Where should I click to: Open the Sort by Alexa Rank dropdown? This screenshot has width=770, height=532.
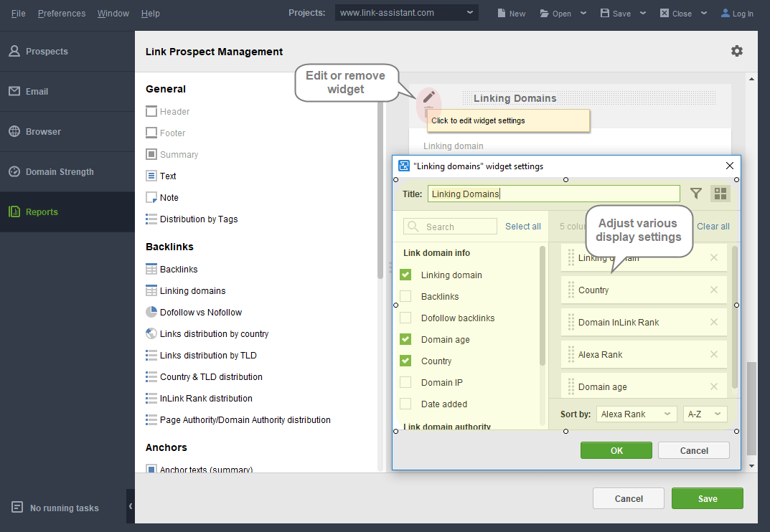(x=637, y=414)
